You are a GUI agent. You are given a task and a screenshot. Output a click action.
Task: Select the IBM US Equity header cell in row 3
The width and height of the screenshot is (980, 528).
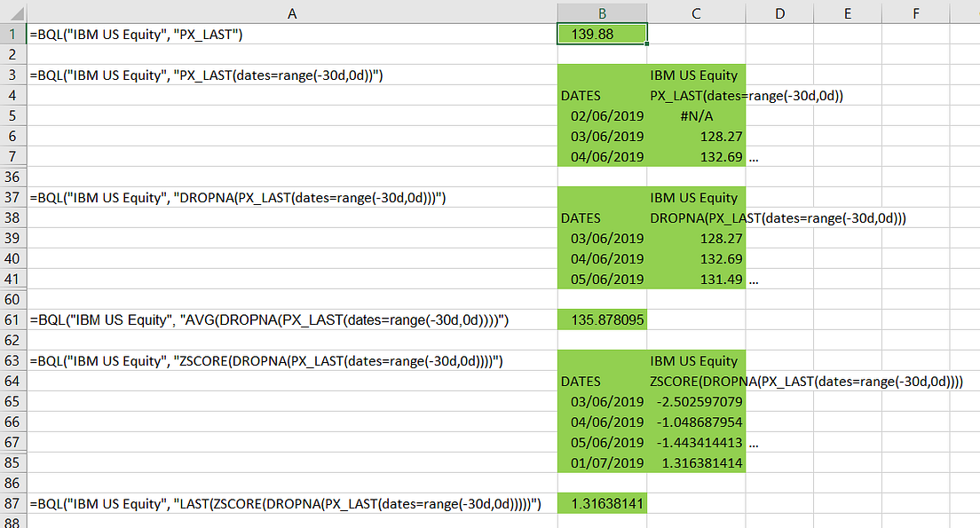point(696,75)
